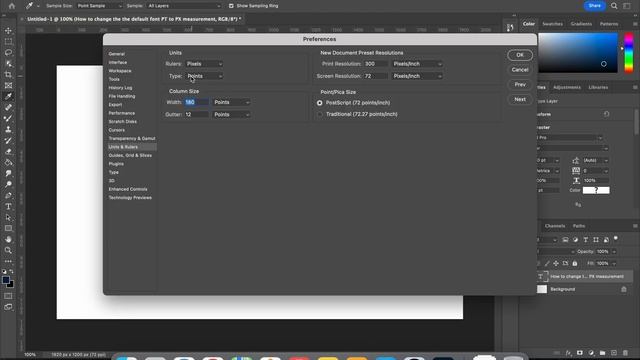The width and height of the screenshot is (640, 360).
Task: Click the Print Resolution value field
Action: tap(376, 64)
